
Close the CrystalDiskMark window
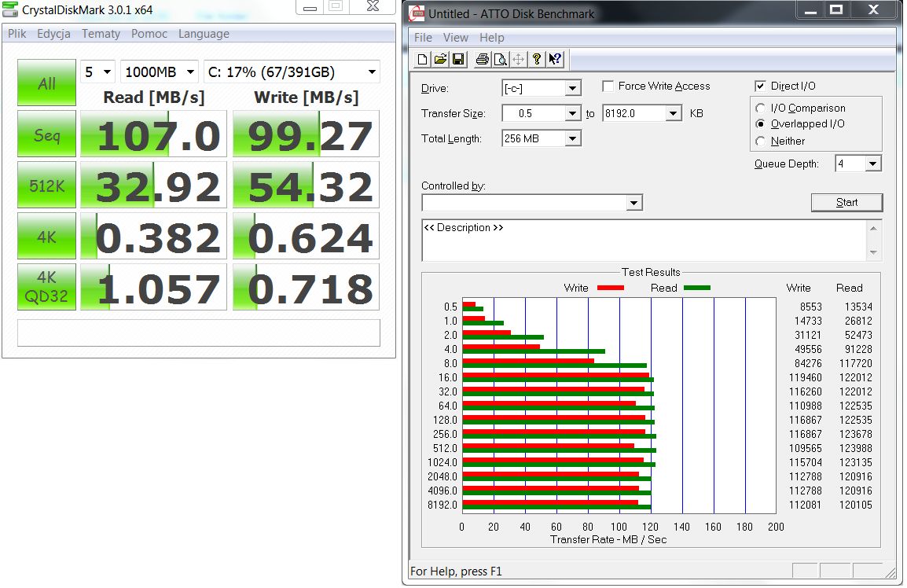click(x=373, y=7)
